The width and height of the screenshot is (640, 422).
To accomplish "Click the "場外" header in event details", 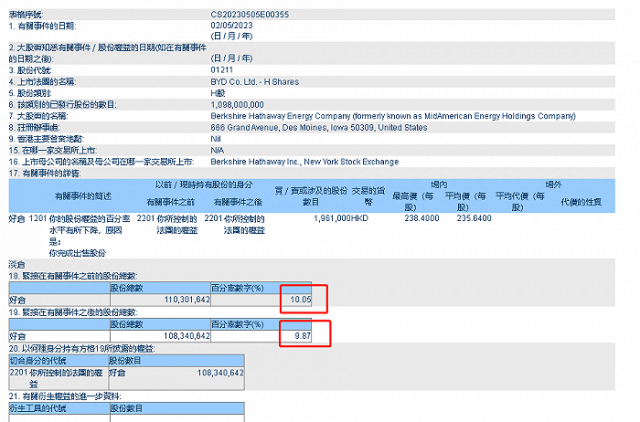I will 553,185.
